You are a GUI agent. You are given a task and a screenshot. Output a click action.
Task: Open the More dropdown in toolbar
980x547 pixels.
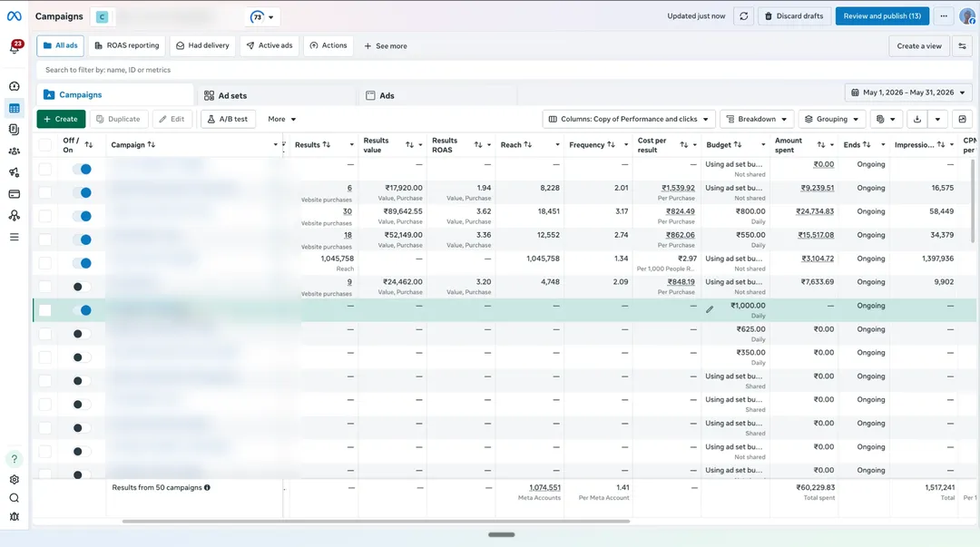pyautogui.click(x=282, y=119)
